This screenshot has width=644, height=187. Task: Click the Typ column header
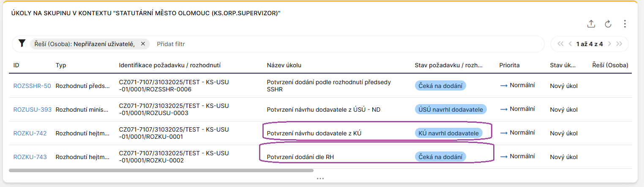pos(61,65)
